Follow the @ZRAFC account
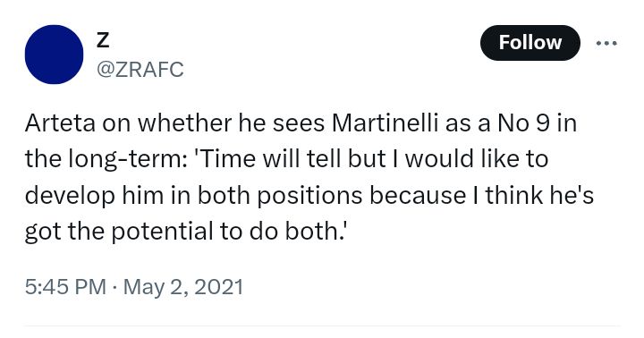Image resolution: width=644 pixels, height=338 pixels. click(530, 43)
